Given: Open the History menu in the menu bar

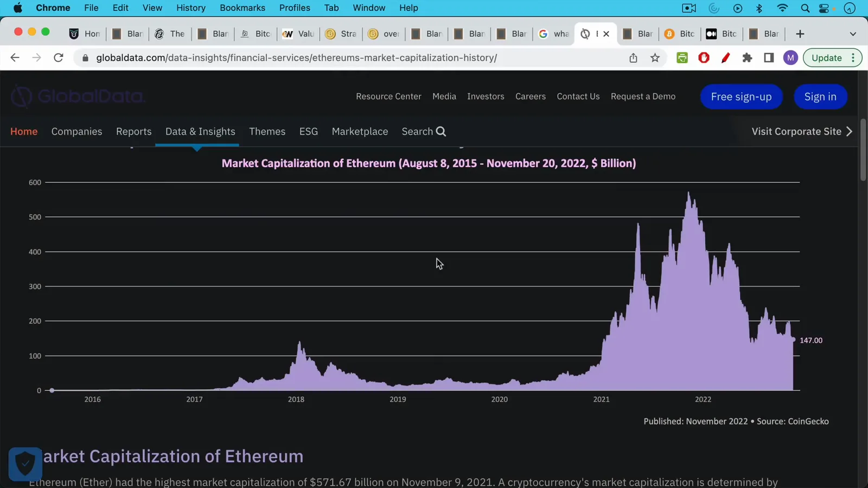Looking at the screenshot, I should [x=191, y=8].
